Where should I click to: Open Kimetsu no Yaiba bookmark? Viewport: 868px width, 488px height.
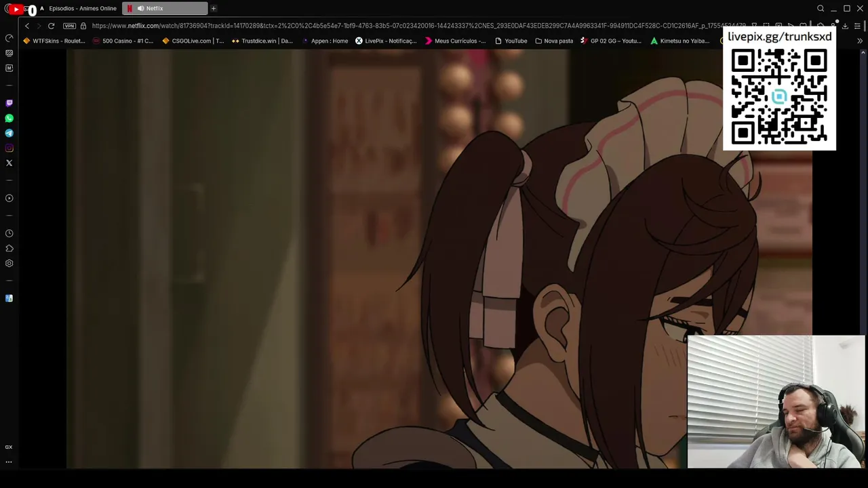click(x=680, y=41)
